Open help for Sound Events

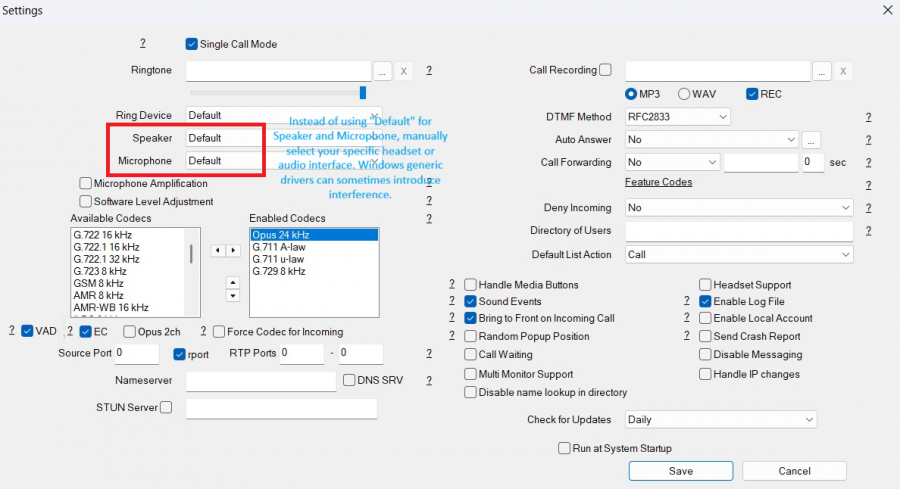452,301
